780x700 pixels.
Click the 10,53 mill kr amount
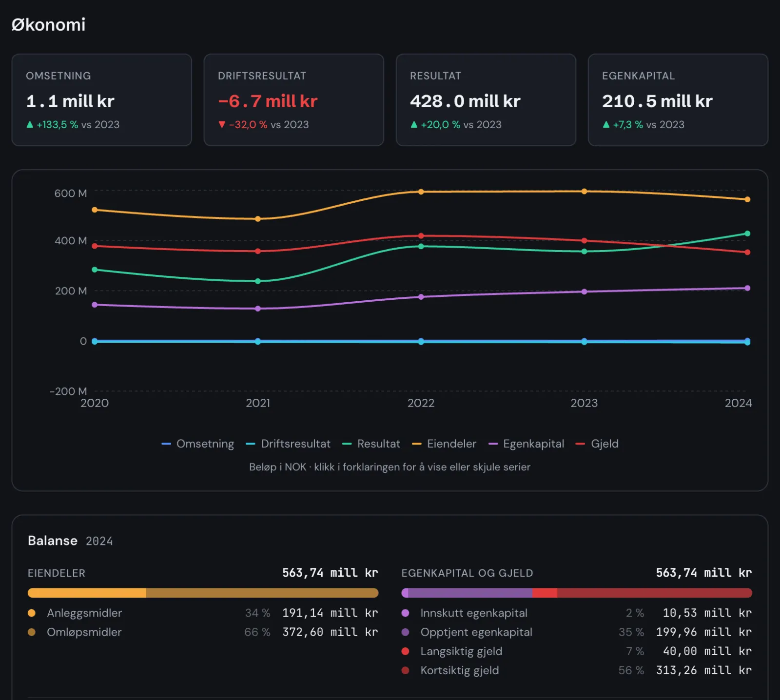(707, 613)
